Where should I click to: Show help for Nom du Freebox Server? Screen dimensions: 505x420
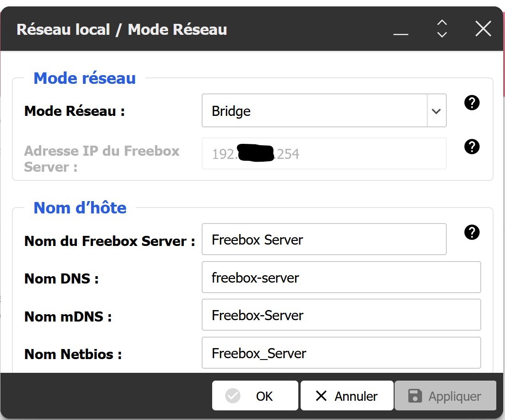pyautogui.click(x=472, y=233)
